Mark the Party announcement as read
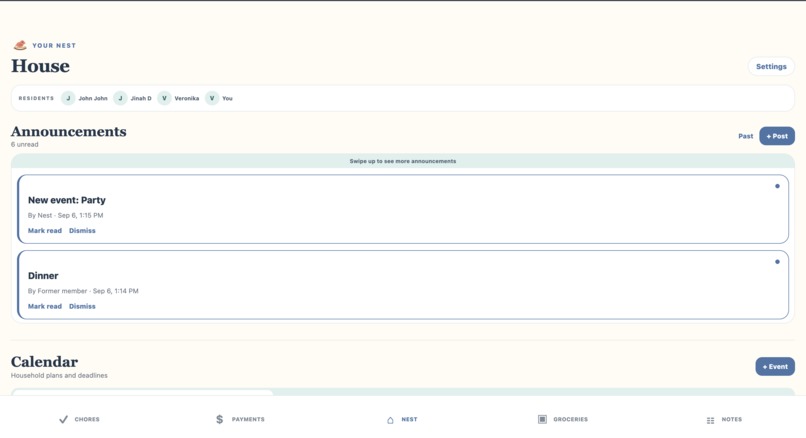 [45, 231]
